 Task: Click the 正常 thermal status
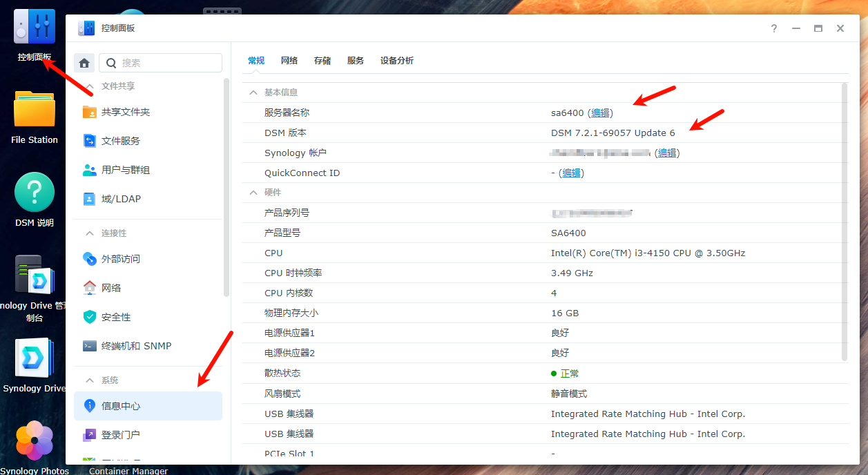tap(570, 374)
